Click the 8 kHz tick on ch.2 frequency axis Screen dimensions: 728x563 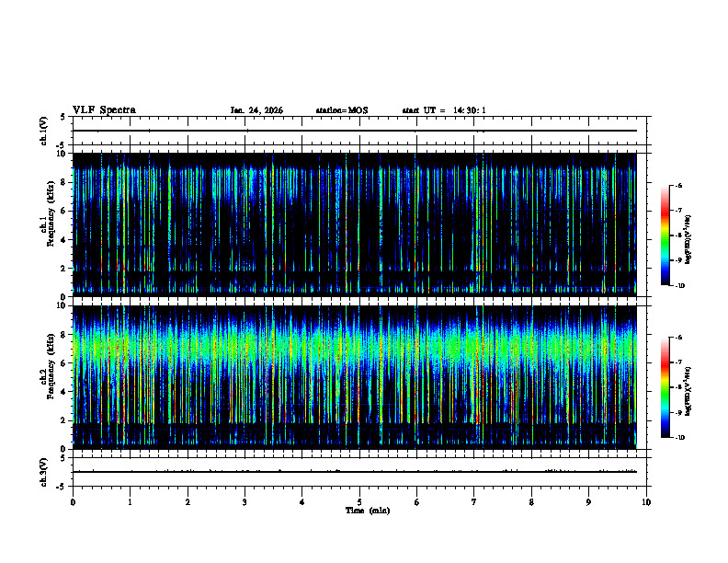tap(63, 335)
